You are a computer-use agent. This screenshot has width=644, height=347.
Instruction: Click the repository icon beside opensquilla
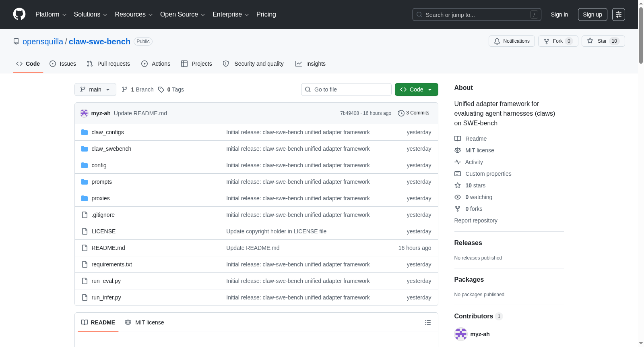tap(16, 42)
